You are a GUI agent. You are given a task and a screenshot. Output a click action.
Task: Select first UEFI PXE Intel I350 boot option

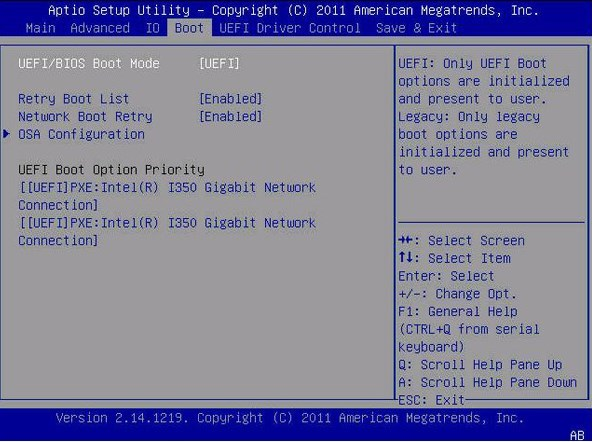click(167, 196)
